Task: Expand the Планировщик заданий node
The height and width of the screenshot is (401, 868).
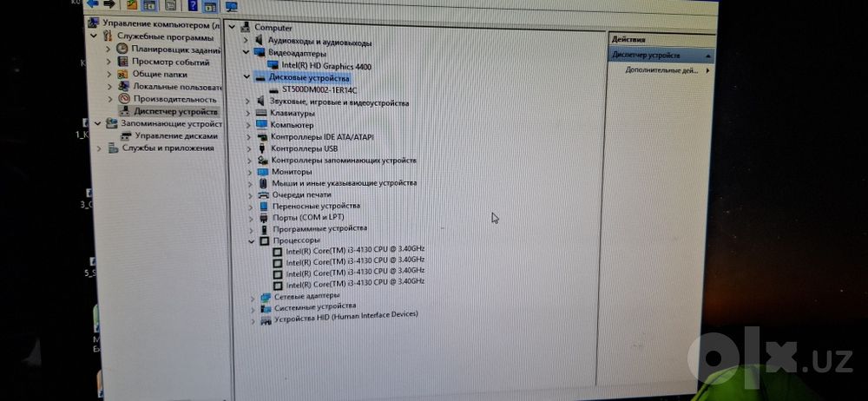Action: 108,49
